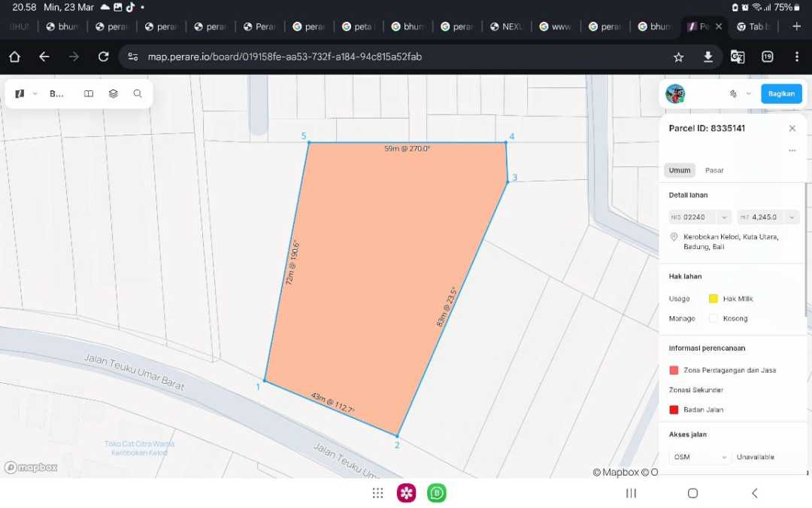The width and height of the screenshot is (812, 508).
Task: Click the browser download icon
Action: tap(707, 56)
